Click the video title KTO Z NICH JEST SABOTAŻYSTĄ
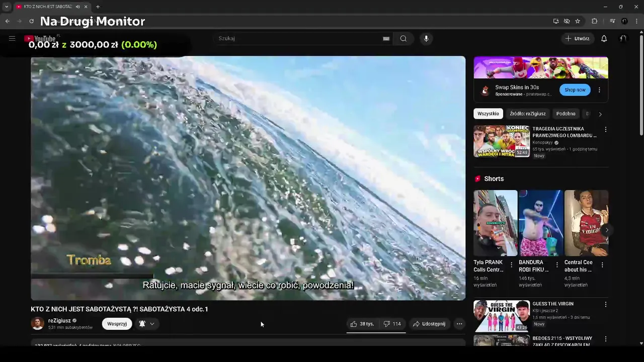 (119, 309)
